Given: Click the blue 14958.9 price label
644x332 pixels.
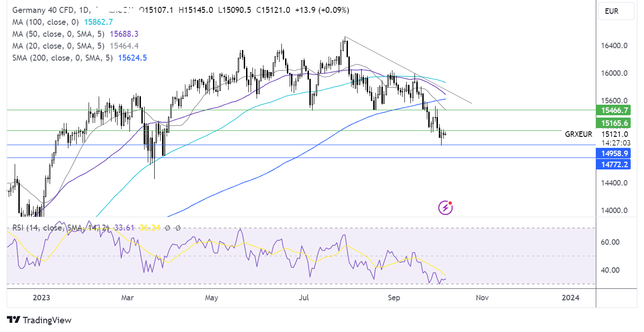Looking at the screenshot, I should (612, 153).
